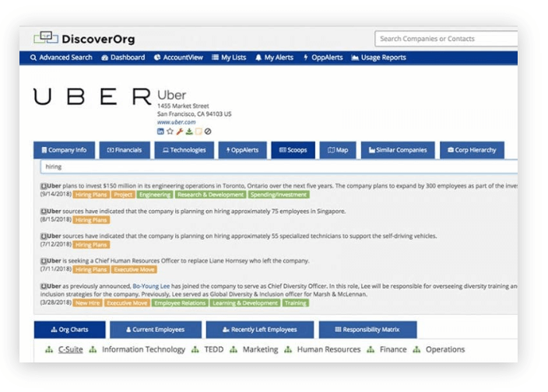Select the Scoops tab
548x392 pixels.
point(293,150)
